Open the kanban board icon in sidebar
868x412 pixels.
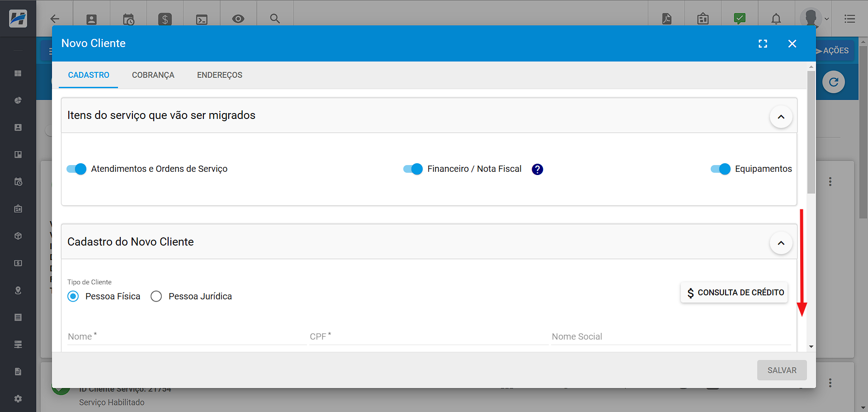[18, 155]
